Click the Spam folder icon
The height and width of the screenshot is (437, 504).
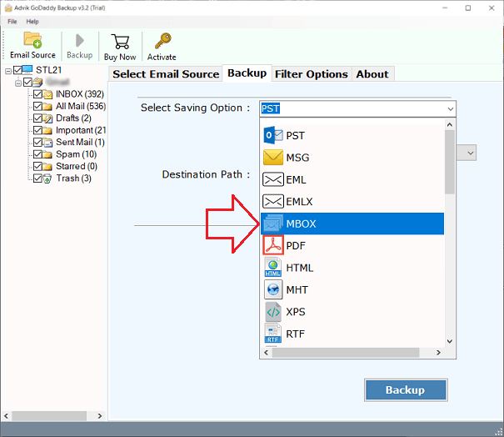coord(47,155)
